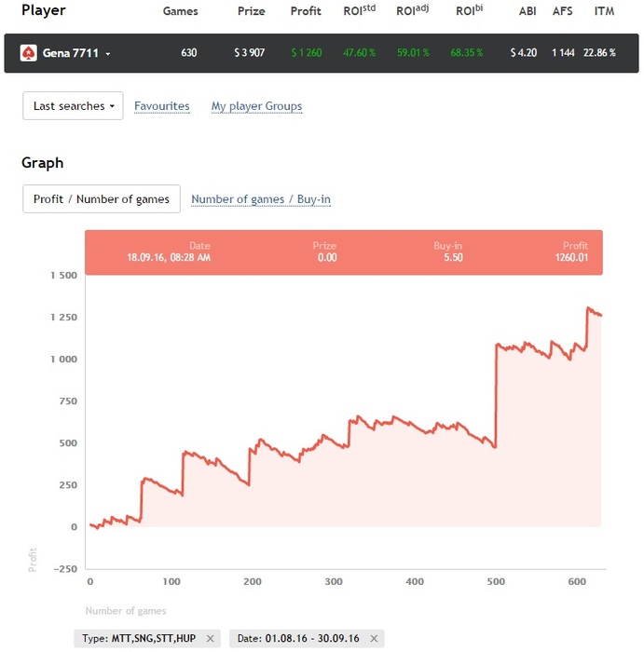
Task: Remove the Date 01.08.16 - 30.09.16 filter
Action: [x=374, y=638]
